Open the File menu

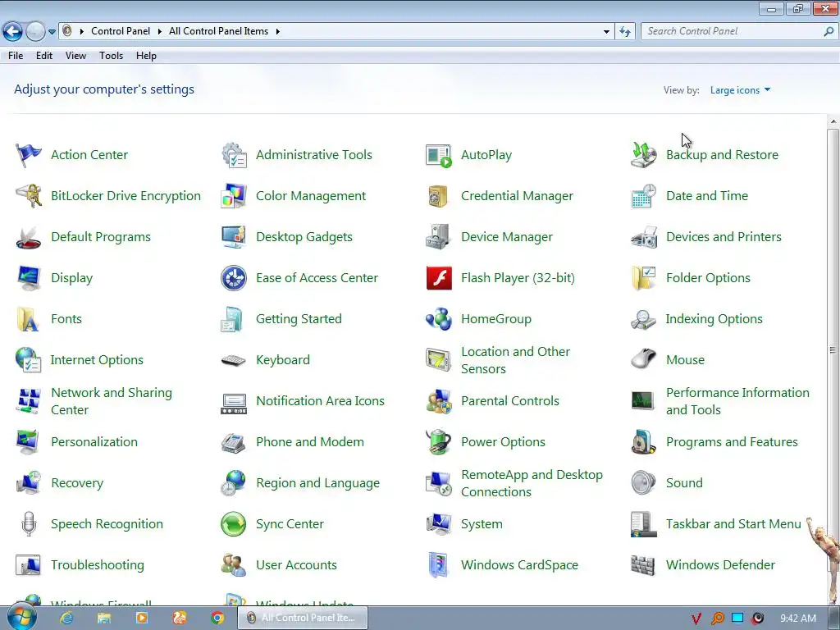pos(16,56)
